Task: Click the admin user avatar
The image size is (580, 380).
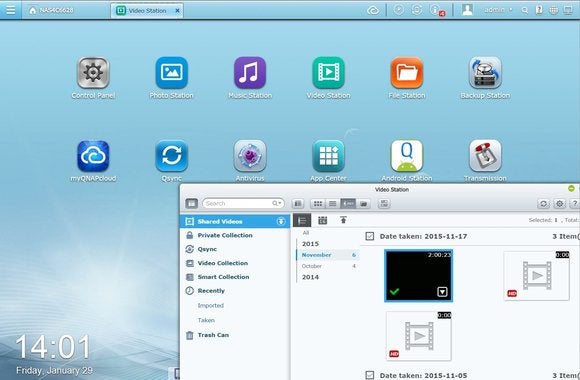Action: click(468, 10)
